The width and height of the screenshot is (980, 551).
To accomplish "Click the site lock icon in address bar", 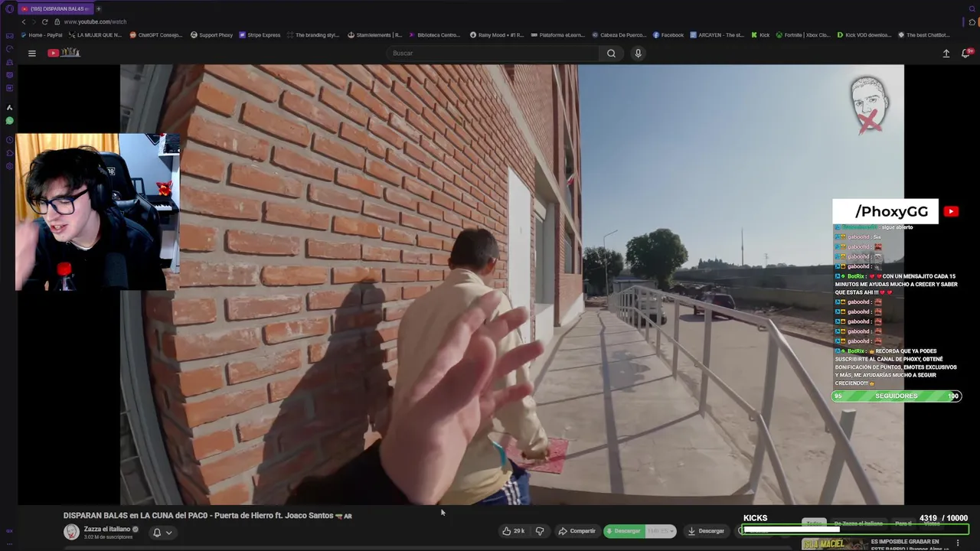I will point(57,21).
